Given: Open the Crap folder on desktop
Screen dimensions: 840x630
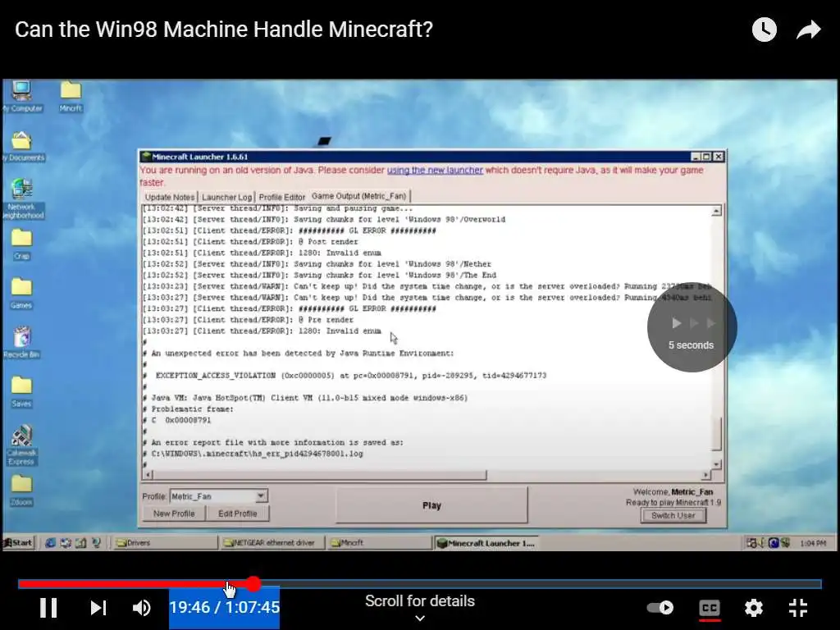Looking at the screenshot, I should tap(21, 244).
